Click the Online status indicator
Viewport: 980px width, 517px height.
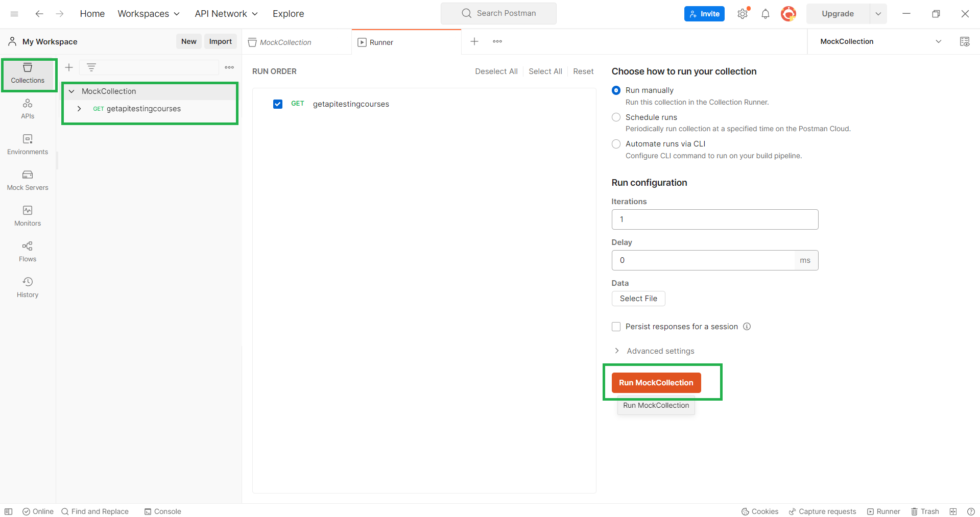pyautogui.click(x=38, y=511)
